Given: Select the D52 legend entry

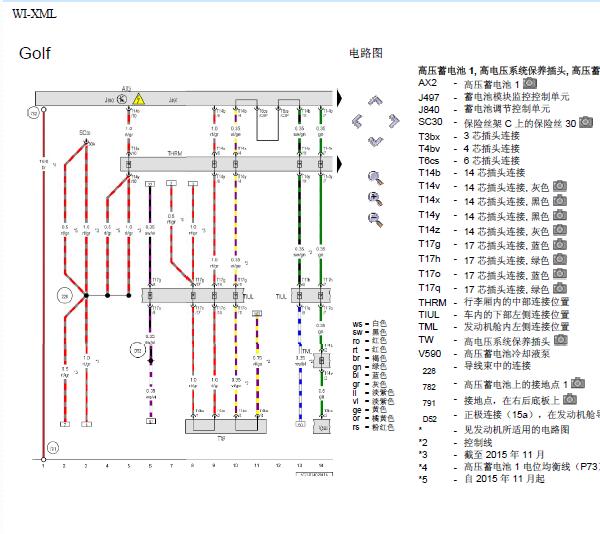Looking at the screenshot, I should [509, 417].
